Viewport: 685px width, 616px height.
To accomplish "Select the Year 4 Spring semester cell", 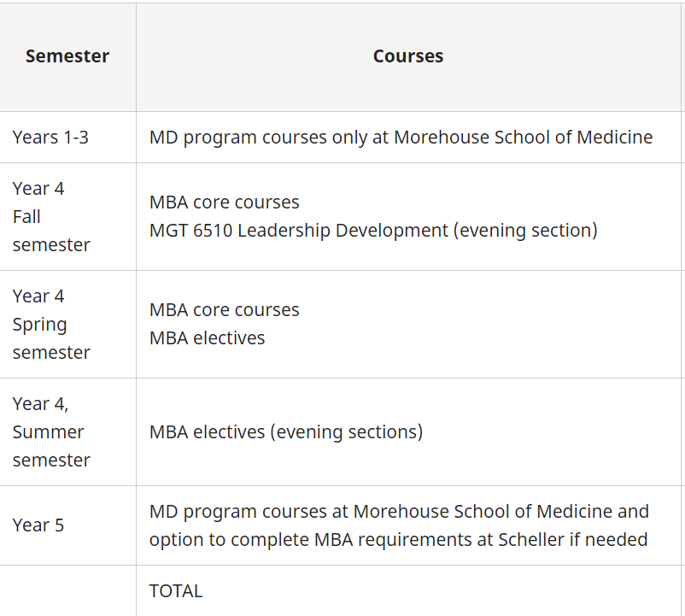I will [x=51, y=324].
